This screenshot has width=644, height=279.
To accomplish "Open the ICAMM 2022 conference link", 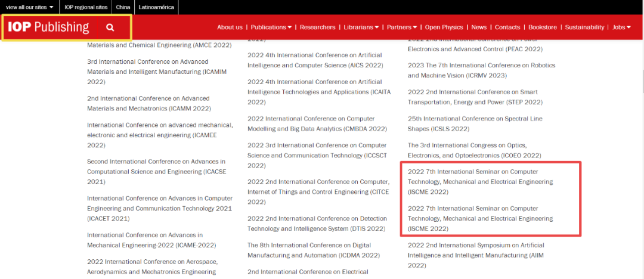I will (x=149, y=104).
